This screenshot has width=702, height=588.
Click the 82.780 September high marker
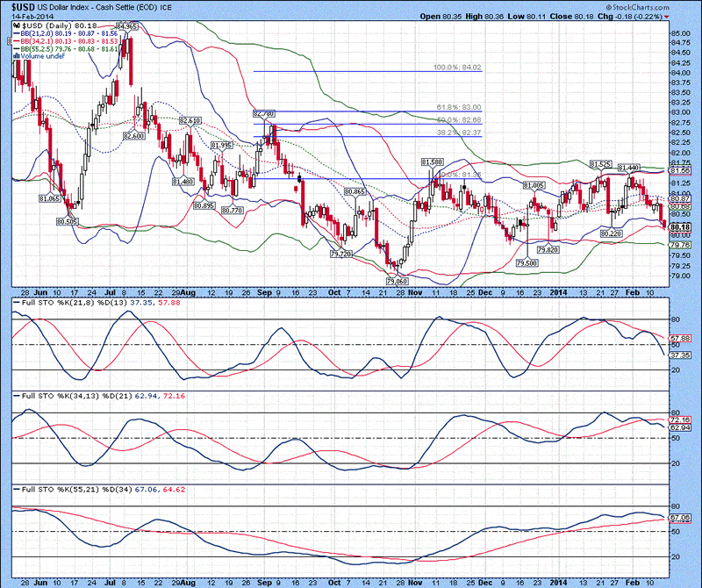[263, 114]
